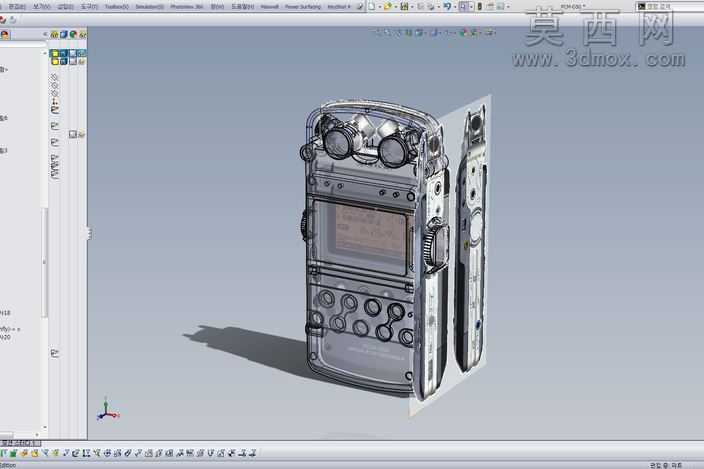This screenshot has height=469, width=704.
Task: Open the Options icon in top toolbar
Action: coord(501,6)
